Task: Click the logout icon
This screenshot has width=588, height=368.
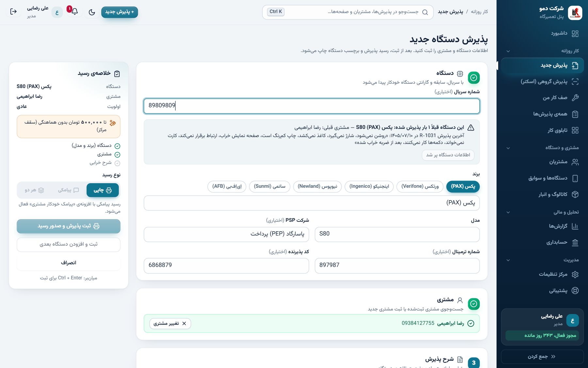Action: pos(13,12)
